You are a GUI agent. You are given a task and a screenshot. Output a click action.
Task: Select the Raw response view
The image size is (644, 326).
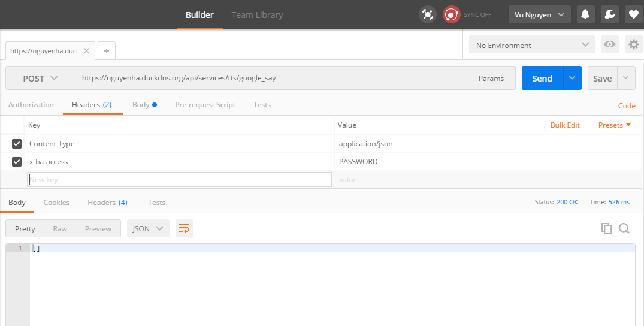[x=60, y=228]
